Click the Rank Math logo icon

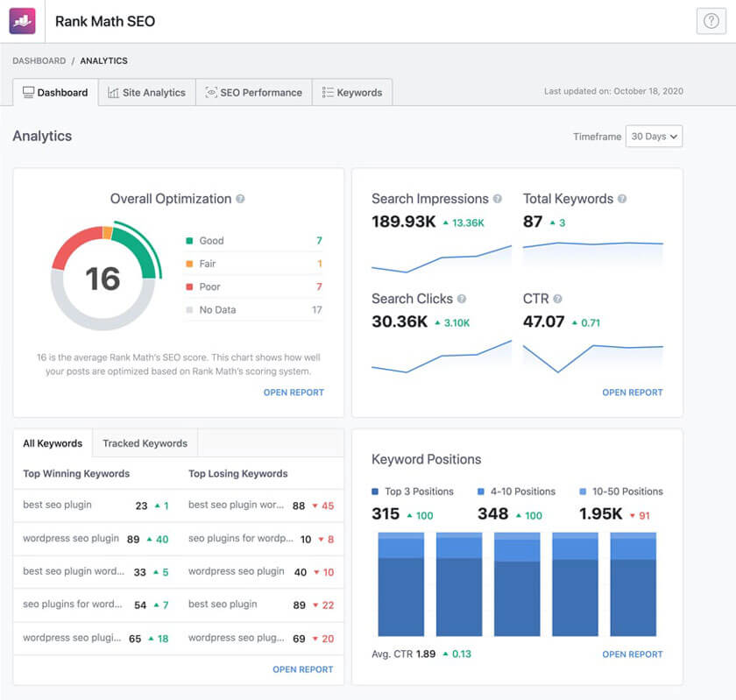21,20
